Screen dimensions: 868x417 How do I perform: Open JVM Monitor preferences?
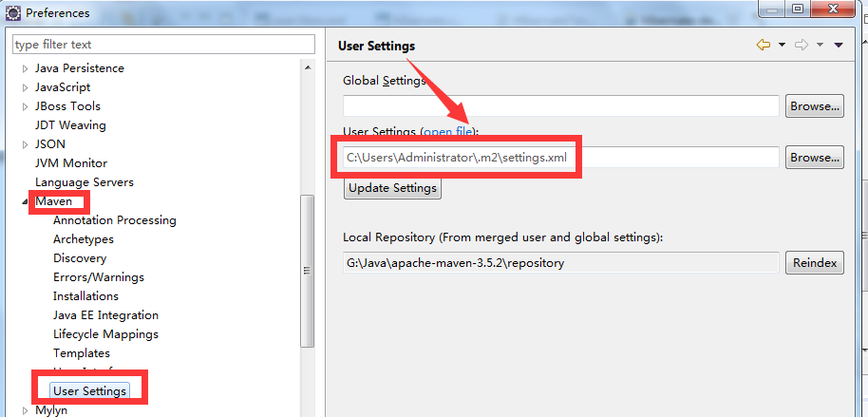(71, 162)
